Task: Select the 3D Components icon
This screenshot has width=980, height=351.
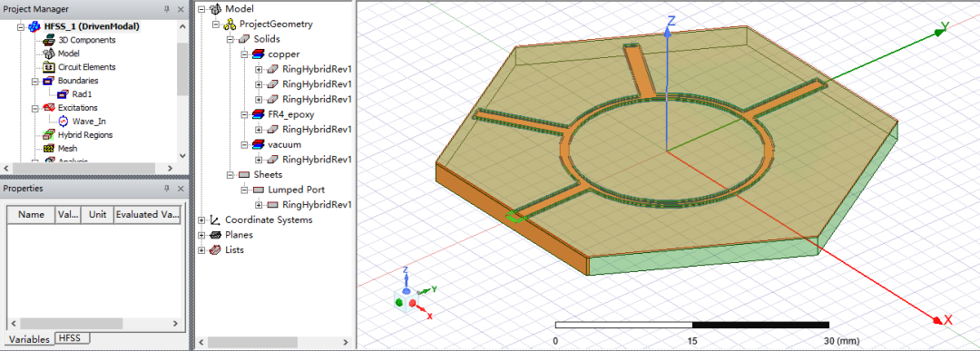Action: click(49, 40)
